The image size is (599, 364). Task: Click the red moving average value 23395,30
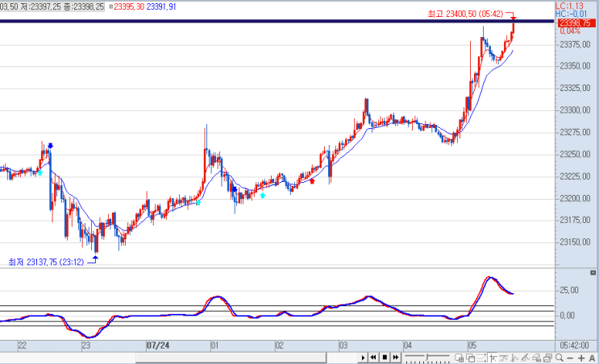[129, 6]
